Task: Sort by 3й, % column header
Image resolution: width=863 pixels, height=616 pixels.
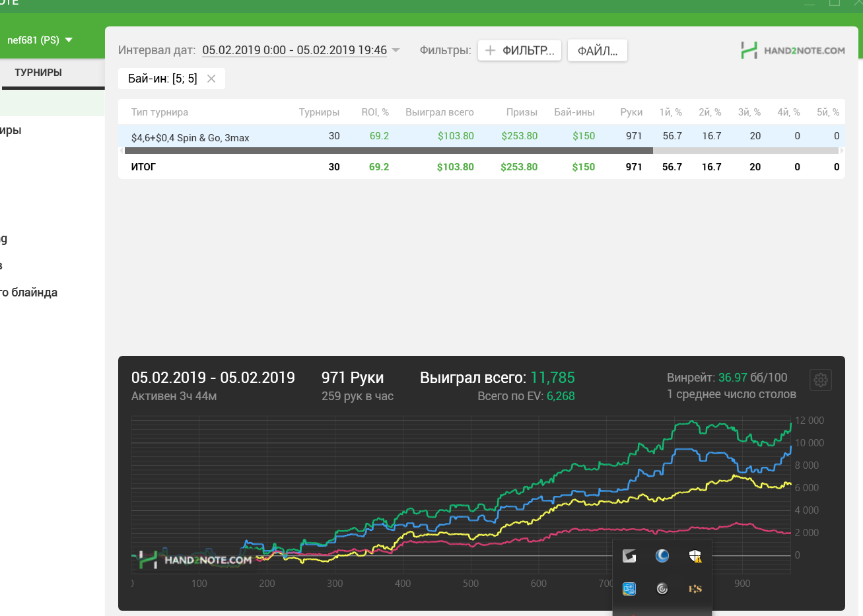Action: tap(749, 112)
